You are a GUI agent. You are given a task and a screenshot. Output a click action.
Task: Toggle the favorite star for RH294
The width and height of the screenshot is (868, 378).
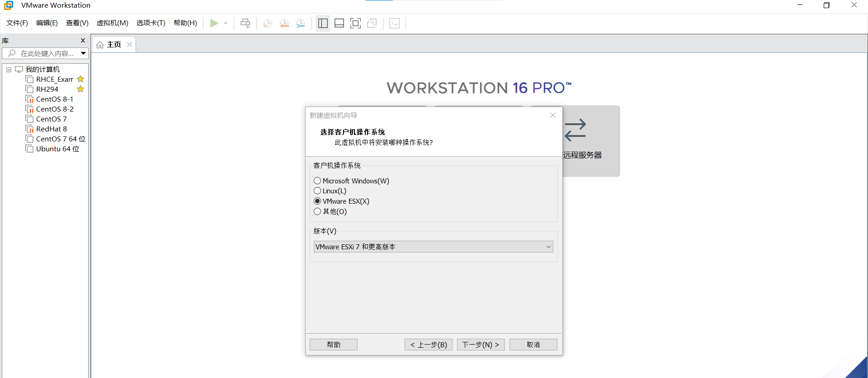coord(80,89)
